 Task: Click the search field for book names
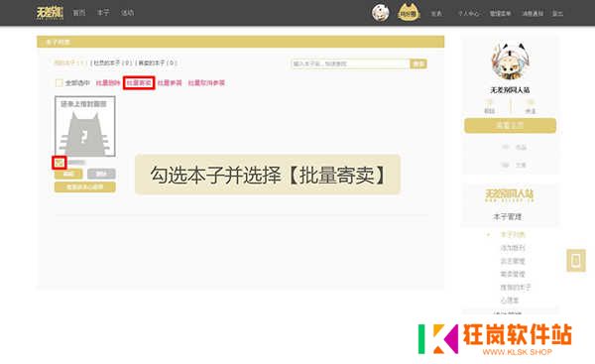click(x=350, y=63)
